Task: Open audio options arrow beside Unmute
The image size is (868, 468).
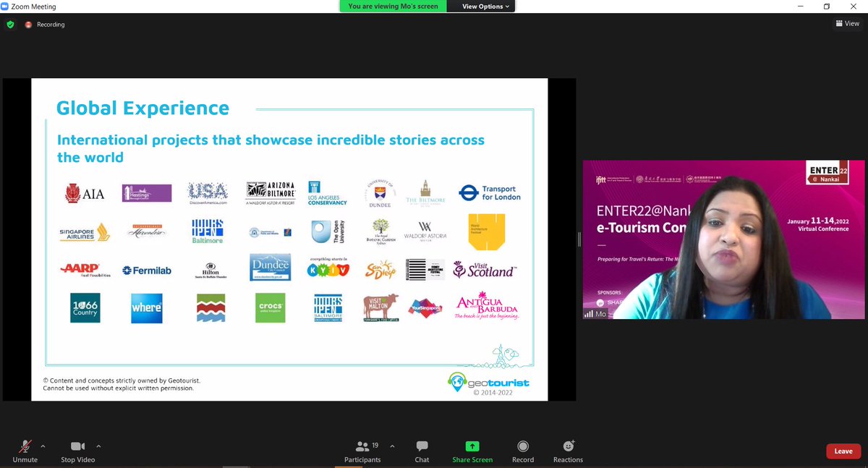Action: click(x=43, y=446)
